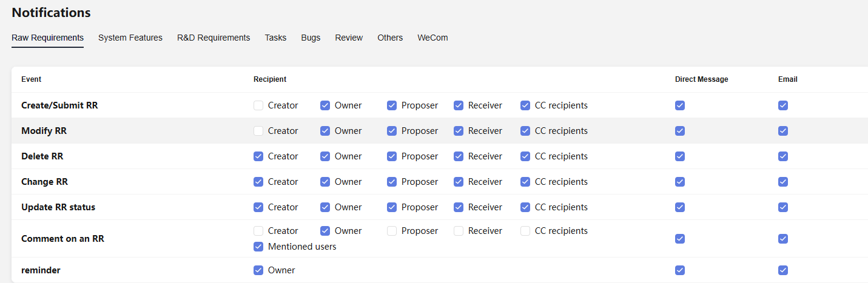868x283 pixels.
Task: Open the R&D Requirements tab
Action: tap(214, 38)
